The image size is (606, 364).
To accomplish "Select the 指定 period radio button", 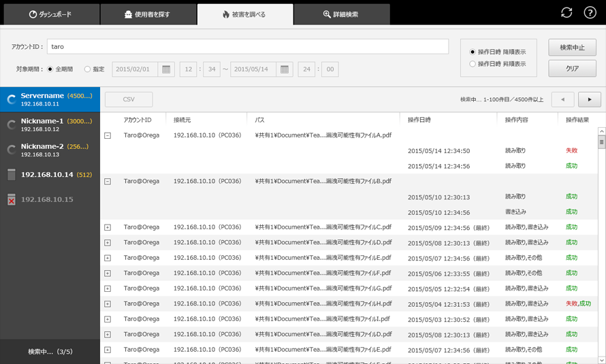I will [x=87, y=69].
